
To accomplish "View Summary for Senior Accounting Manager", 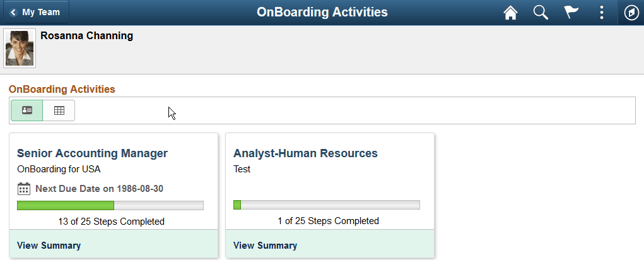I will [x=49, y=246].
